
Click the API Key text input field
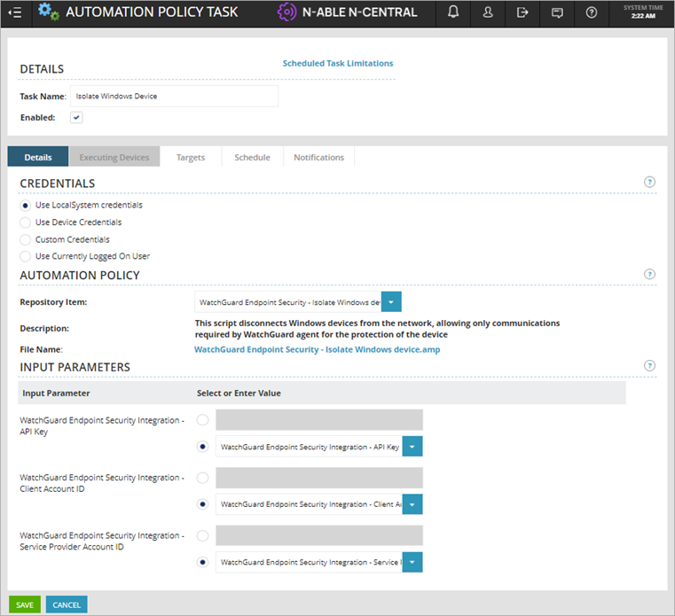click(x=319, y=420)
